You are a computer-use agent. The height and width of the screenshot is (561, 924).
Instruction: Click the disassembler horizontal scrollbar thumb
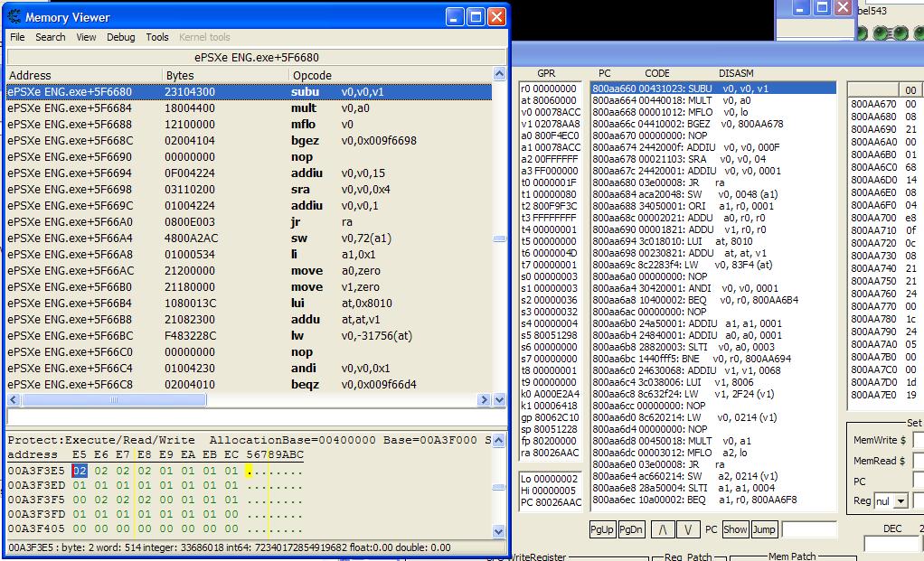click(x=114, y=399)
